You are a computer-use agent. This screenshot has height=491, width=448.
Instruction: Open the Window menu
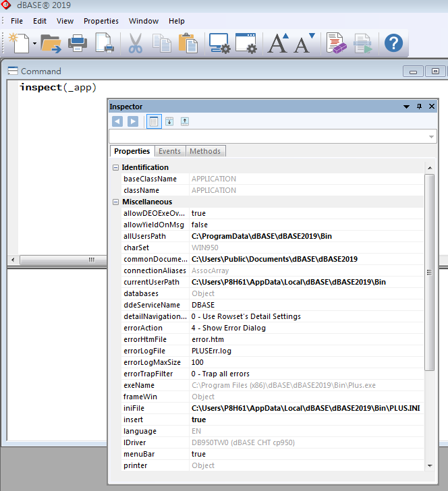pyautogui.click(x=144, y=21)
